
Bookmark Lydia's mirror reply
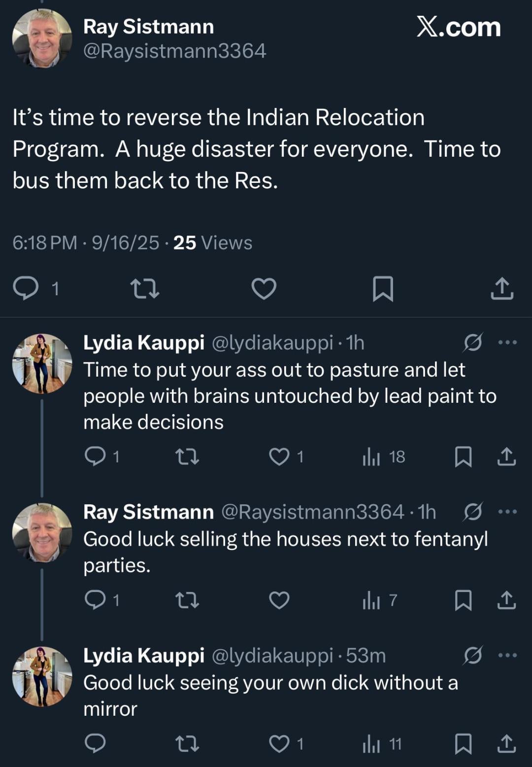[x=463, y=744]
